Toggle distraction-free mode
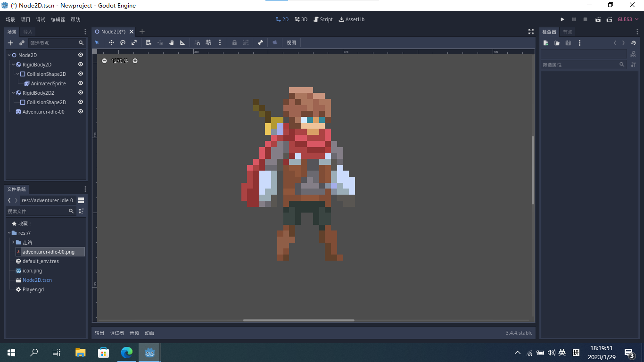 pyautogui.click(x=530, y=32)
